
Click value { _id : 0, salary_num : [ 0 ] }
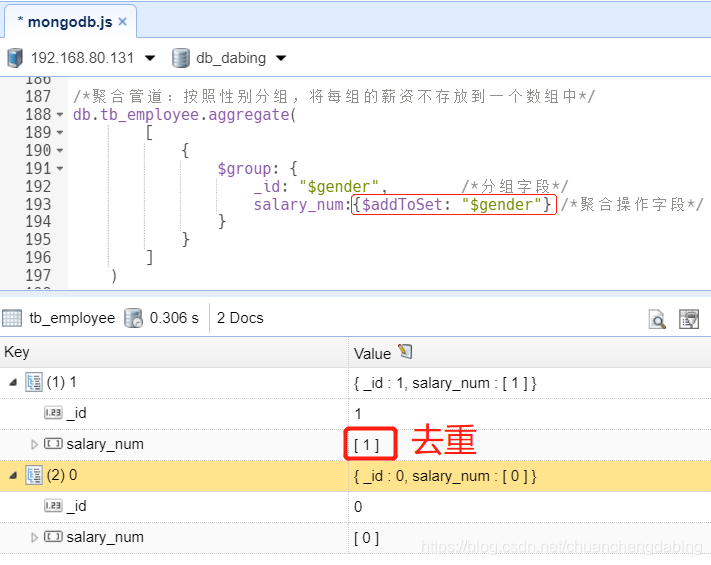(445, 477)
